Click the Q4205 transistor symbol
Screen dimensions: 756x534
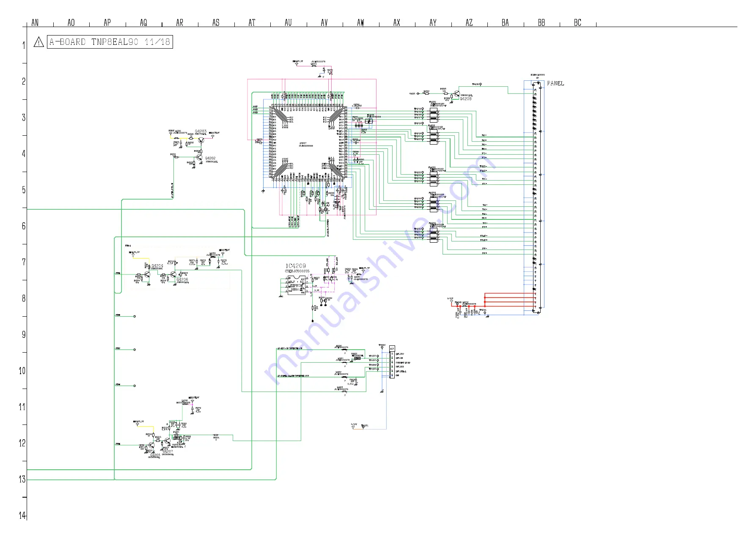pos(151,446)
